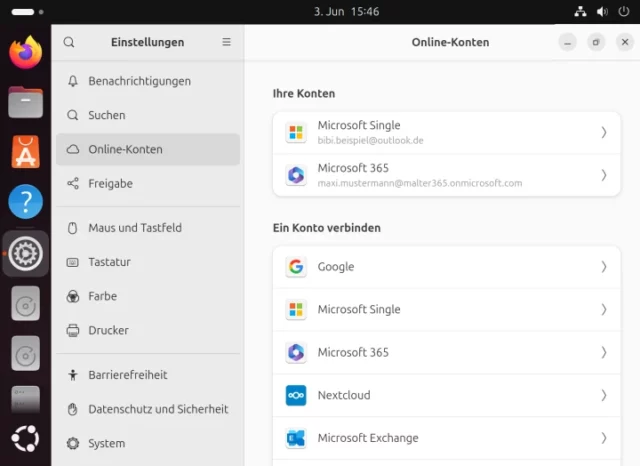640x466 pixels.
Task: Open the power icon in top bar
Action: (x=624, y=11)
